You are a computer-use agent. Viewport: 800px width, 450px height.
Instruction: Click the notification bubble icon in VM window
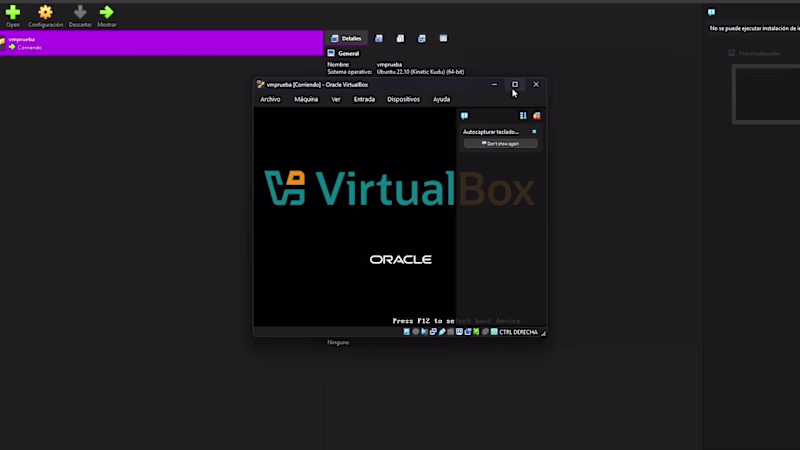pyautogui.click(x=464, y=116)
